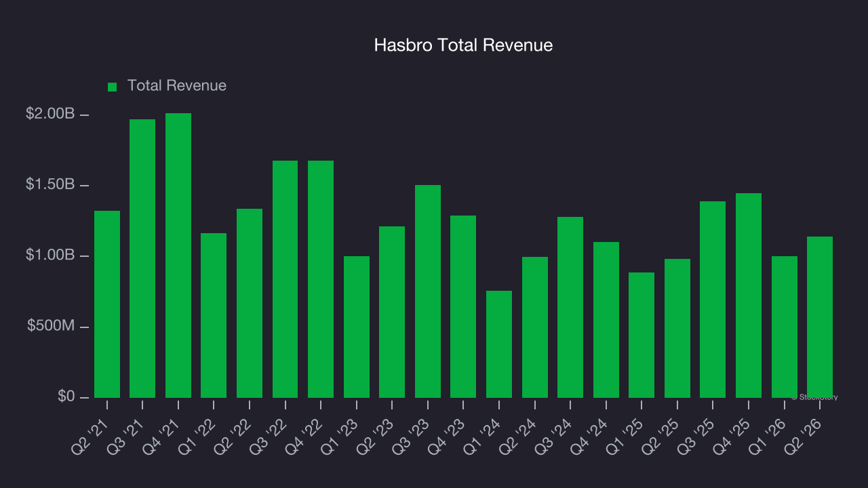Click the Q2 '23 revenue bar

392,312
